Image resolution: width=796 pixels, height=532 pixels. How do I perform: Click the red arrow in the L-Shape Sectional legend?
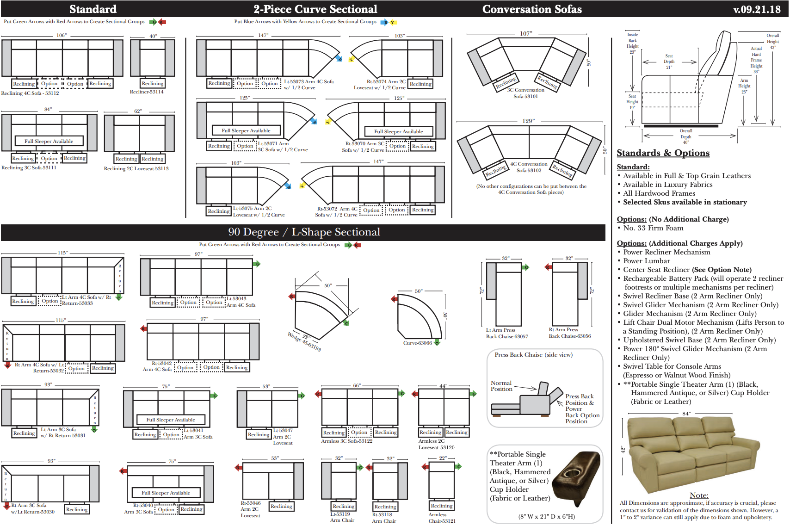pos(357,245)
